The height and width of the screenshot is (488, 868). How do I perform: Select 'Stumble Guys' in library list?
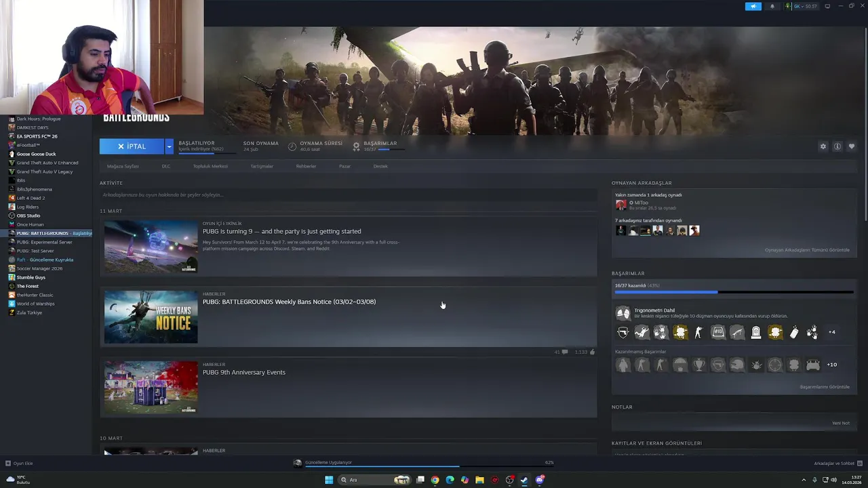(x=31, y=277)
